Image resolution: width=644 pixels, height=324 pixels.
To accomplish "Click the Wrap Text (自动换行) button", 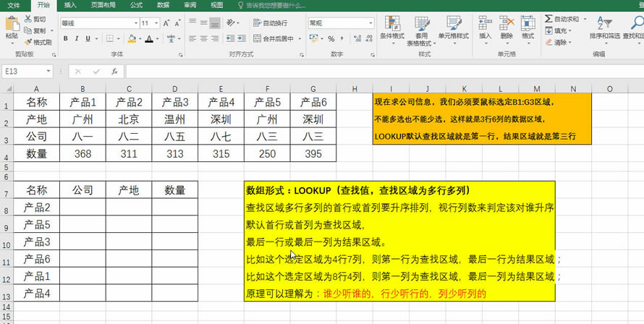I will pos(270,23).
